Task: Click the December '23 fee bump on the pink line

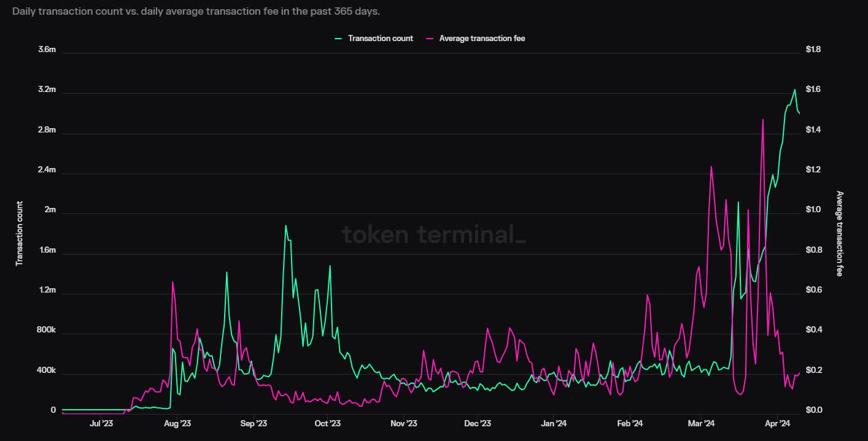Action: [x=487, y=328]
